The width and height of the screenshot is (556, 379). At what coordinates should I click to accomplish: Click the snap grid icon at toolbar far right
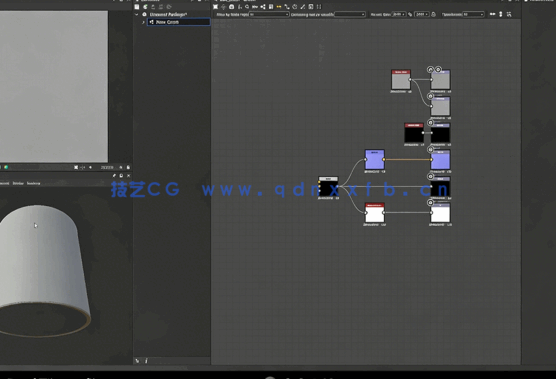pyautogui.click(x=509, y=14)
